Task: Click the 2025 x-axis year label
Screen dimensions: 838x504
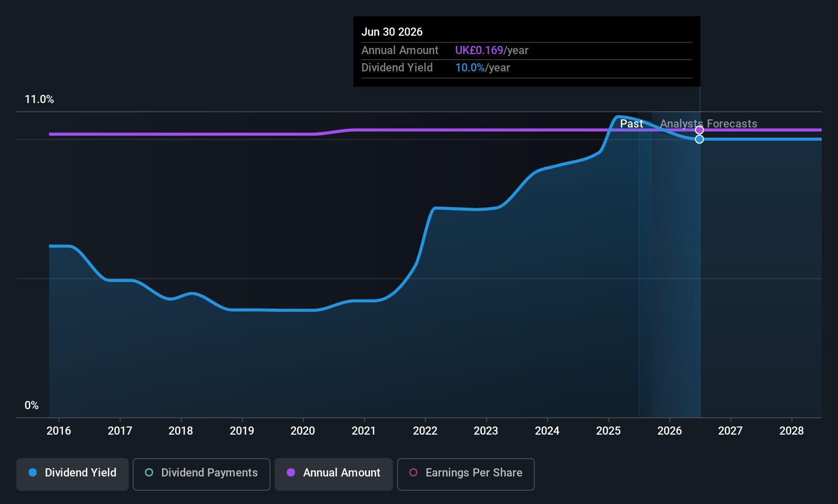Action: (608, 431)
